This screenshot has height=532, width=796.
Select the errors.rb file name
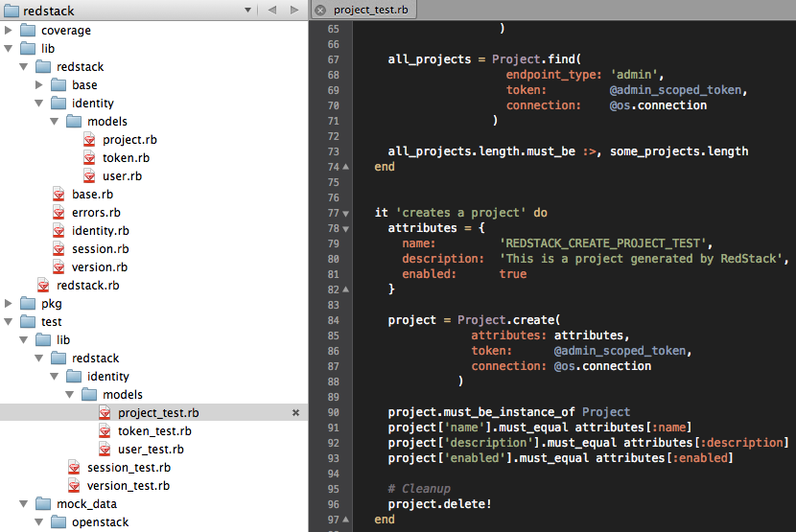tap(96, 213)
